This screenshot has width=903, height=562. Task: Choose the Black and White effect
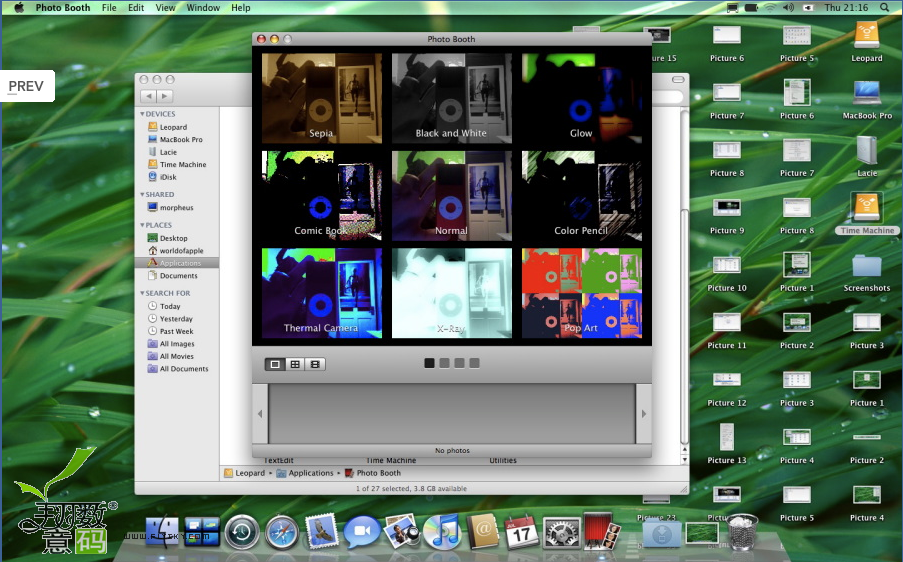[452, 98]
